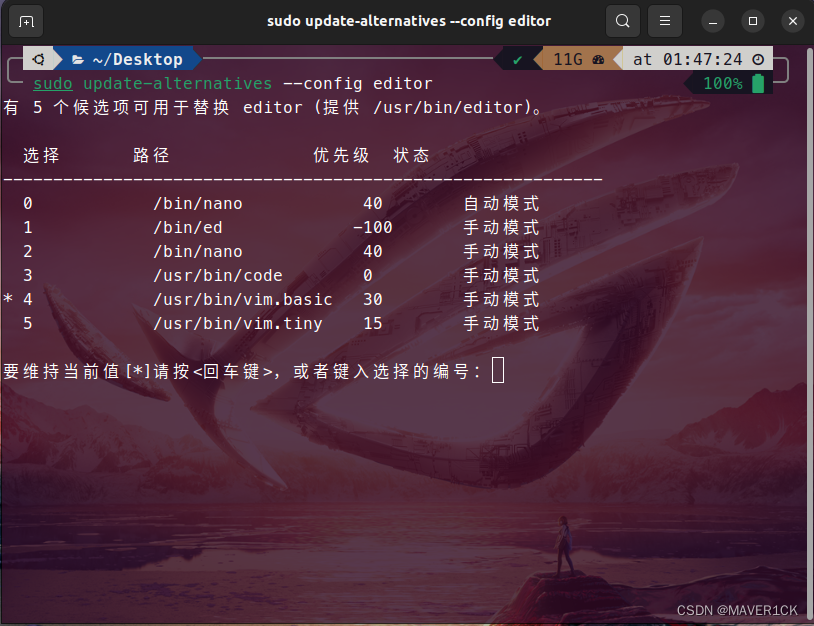Viewport: 814px width, 626px height.
Task: Click the cursor box after the prompt
Action: tap(498, 370)
